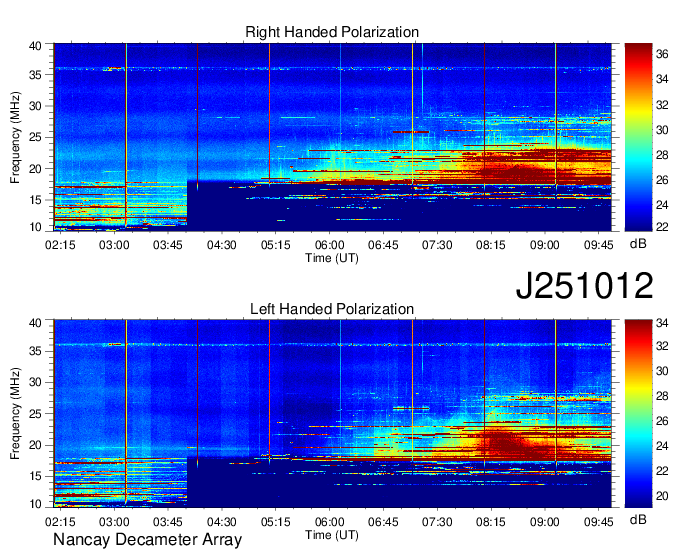
Task: Select the J251012 observation label
Action: [x=585, y=286]
